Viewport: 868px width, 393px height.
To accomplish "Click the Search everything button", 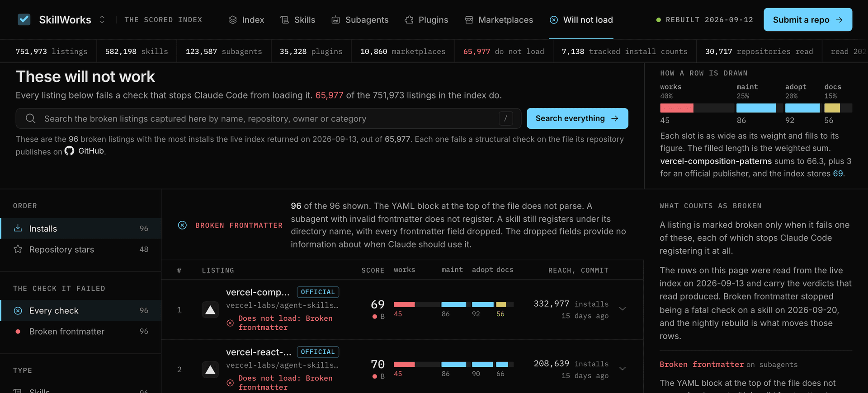I will click(577, 118).
